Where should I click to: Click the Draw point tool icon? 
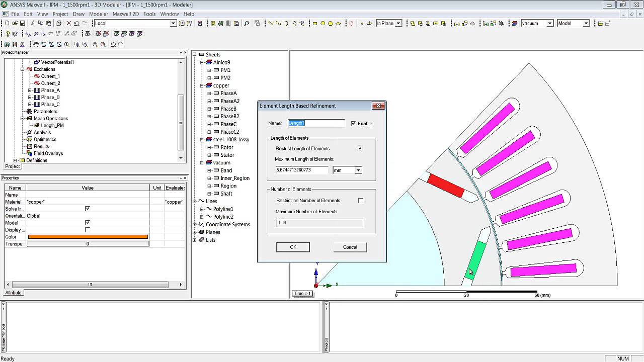[362, 23]
